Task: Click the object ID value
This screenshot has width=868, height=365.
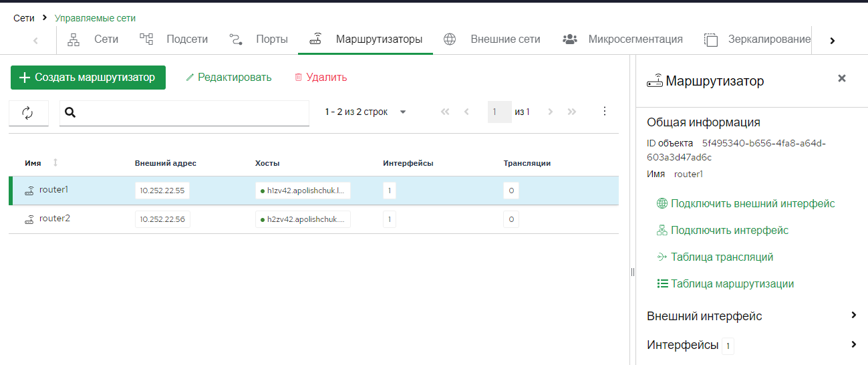Action: pos(736,150)
